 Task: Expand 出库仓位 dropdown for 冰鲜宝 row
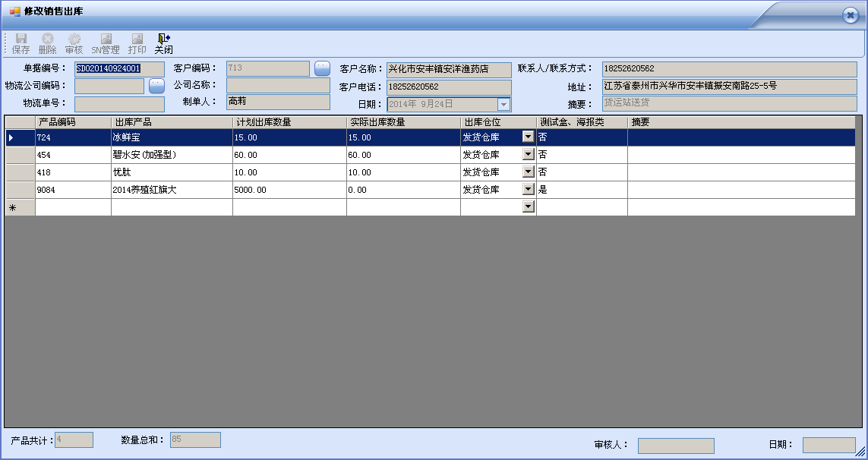pyautogui.click(x=529, y=137)
